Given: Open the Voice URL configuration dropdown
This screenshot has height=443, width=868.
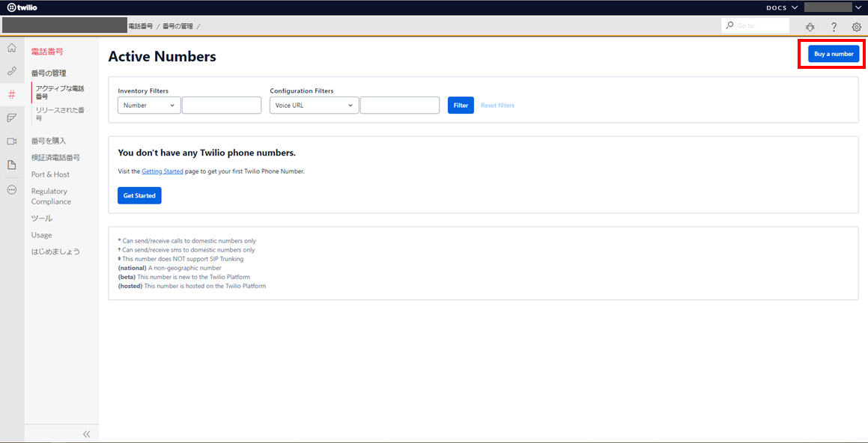Looking at the screenshot, I should click(x=315, y=105).
